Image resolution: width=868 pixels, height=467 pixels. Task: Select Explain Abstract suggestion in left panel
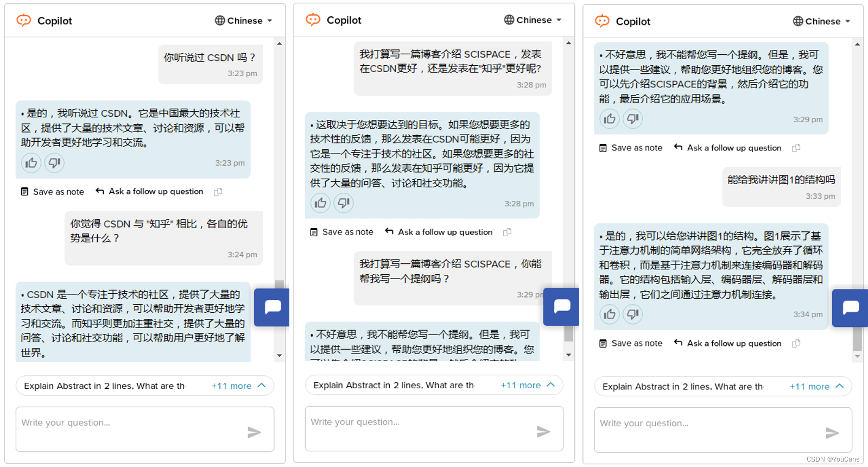104,386
